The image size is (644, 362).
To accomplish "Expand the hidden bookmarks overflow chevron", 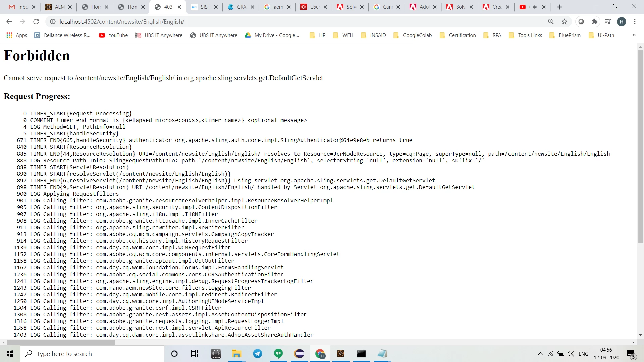I will pos(634,35).
